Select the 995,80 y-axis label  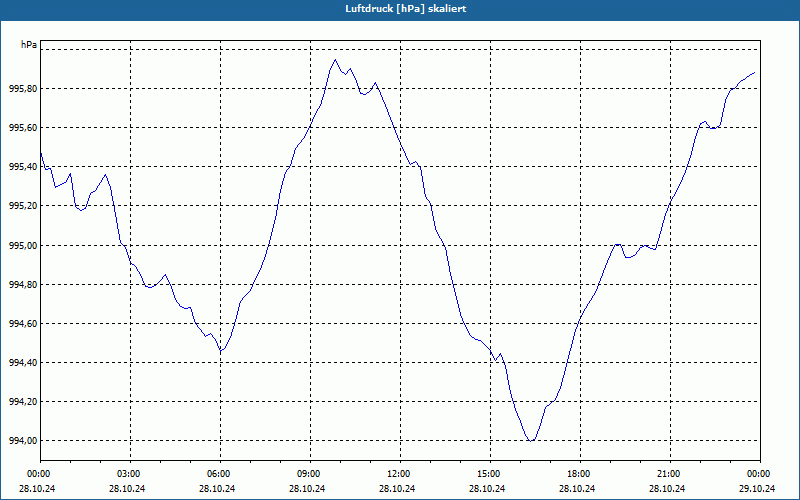coord(23,89)
